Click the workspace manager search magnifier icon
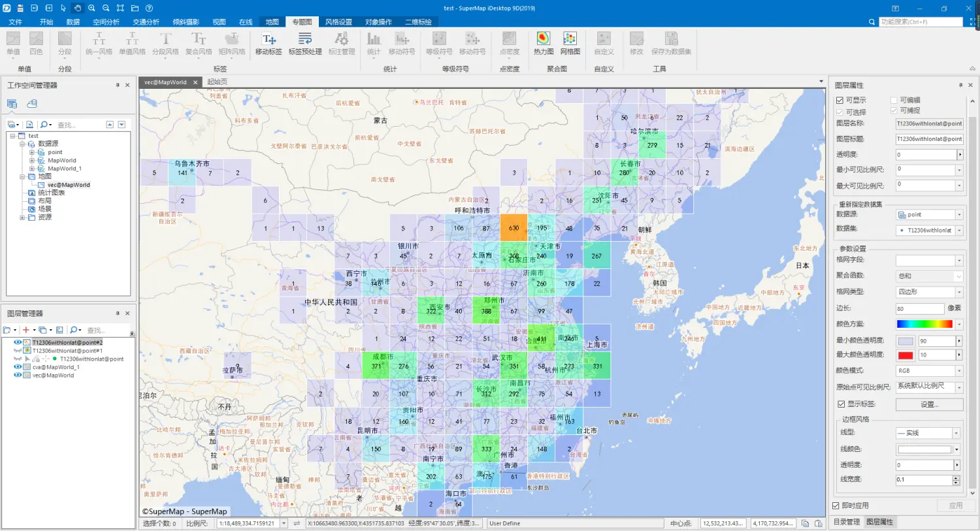The width and height of the screenshot is (980, 531). pyautogui.click(x=45, y=125)
